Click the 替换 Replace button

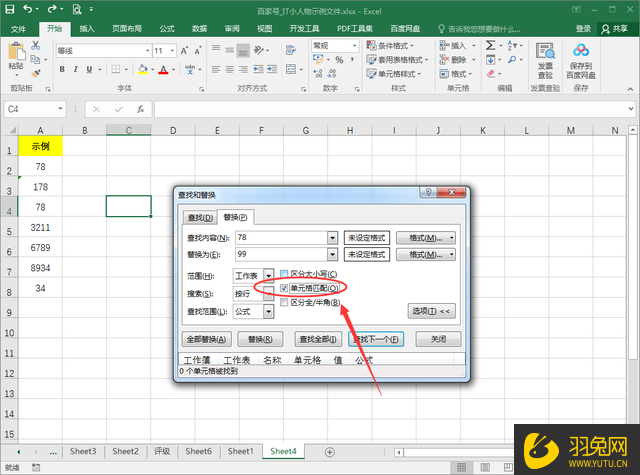pyautogui.click(x=260, y=339)
